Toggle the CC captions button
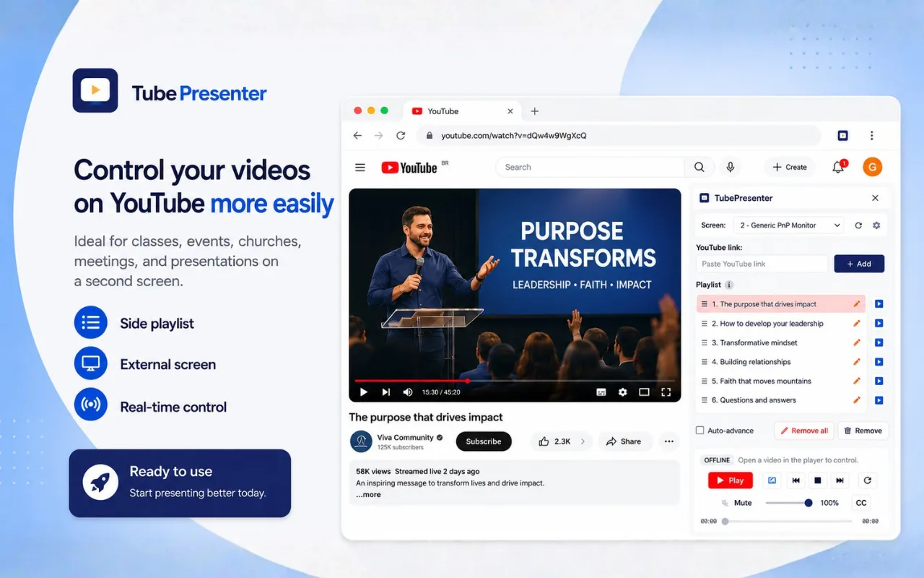Image resolution: width=924 pixels, height=578 pixels. click(x=861, y=503)
